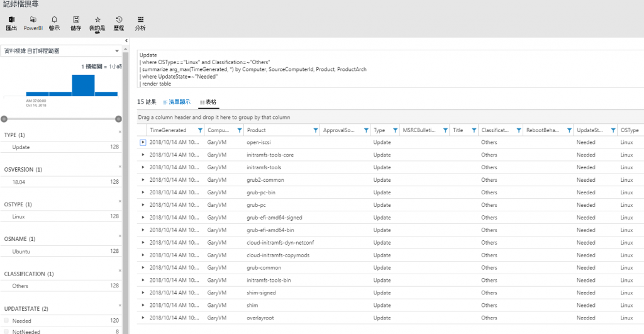Filter the Computer column
The image size is (644, 334).
240,130
